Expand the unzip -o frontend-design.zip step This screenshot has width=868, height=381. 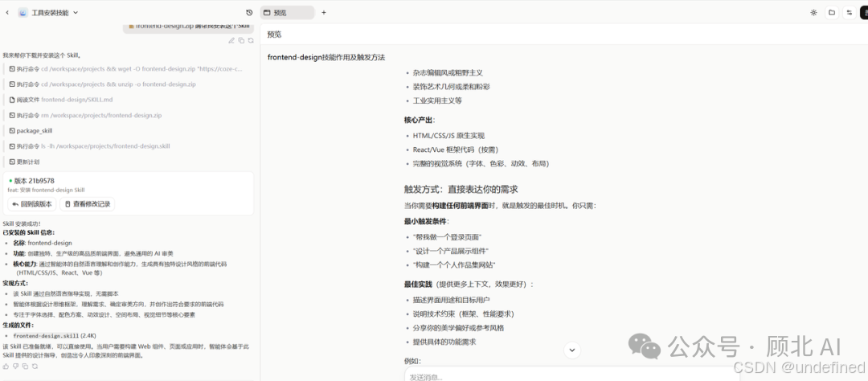coord(102,84)
